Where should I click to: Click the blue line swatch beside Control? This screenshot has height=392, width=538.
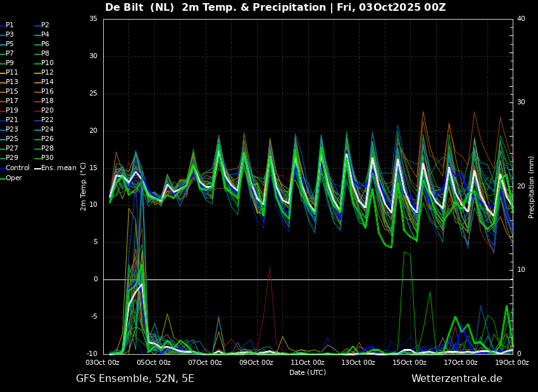click(3, 168)
